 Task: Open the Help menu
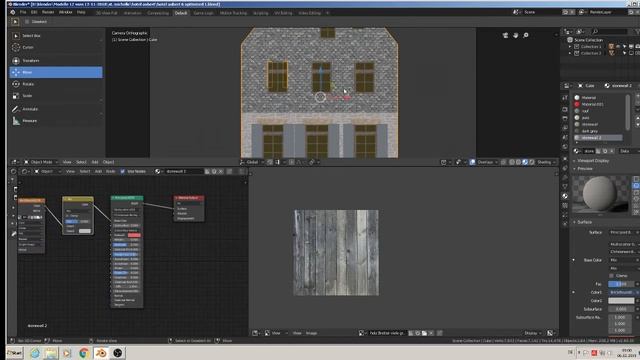pos(81,12)
